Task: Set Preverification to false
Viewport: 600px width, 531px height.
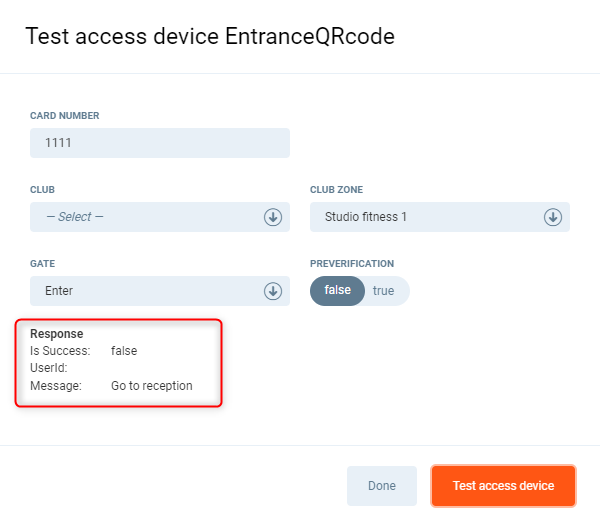Action: coord(338,290)
